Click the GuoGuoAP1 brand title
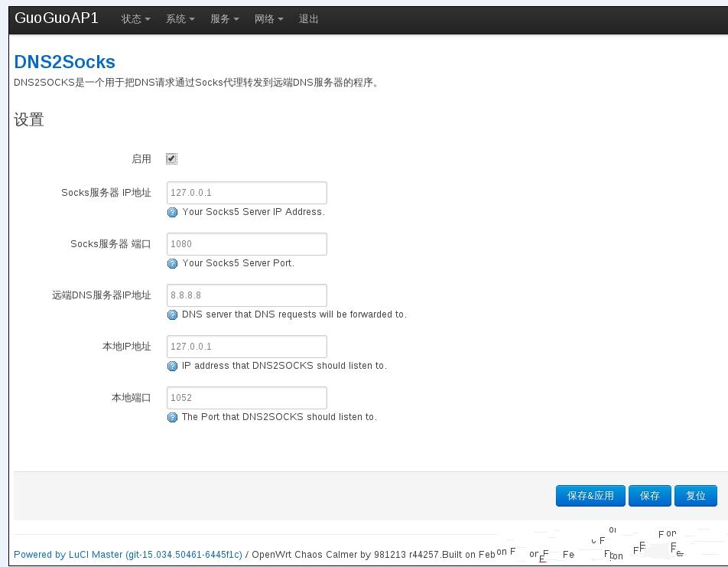 (x=57, y=18)
